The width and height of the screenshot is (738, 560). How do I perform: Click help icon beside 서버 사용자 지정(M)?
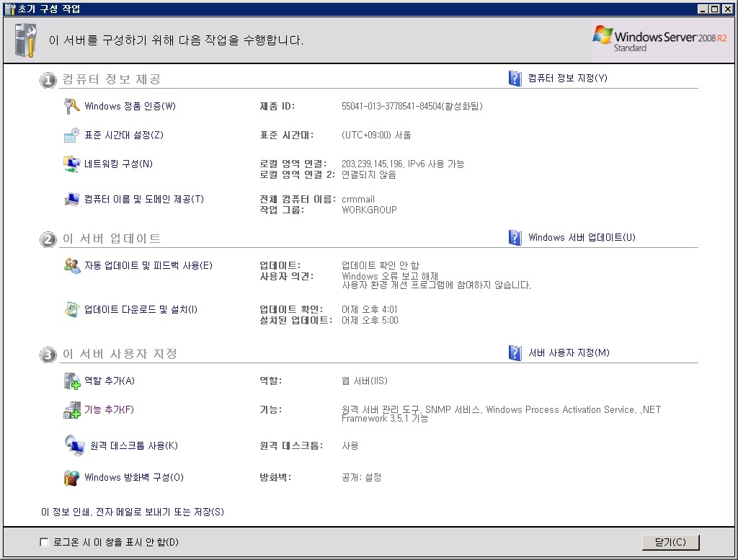tap(515, 353)
